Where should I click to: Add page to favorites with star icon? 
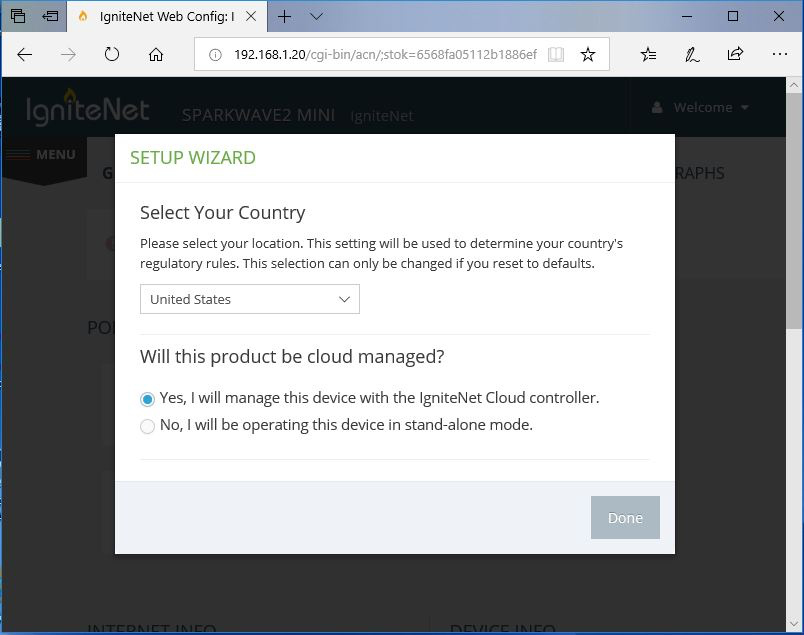[588, 54]
